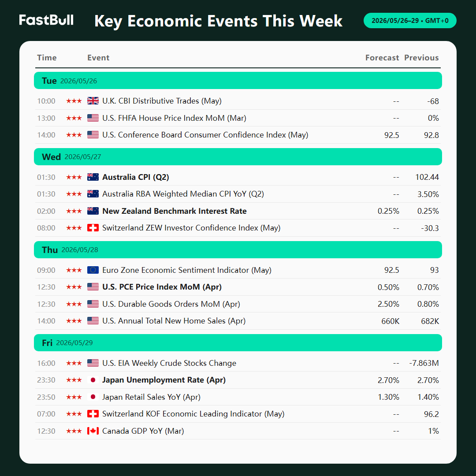Viewport: 476px width, 476px height.
Task: Select the Thu 2026/05/28 section header
Action: tap(238, 249)
